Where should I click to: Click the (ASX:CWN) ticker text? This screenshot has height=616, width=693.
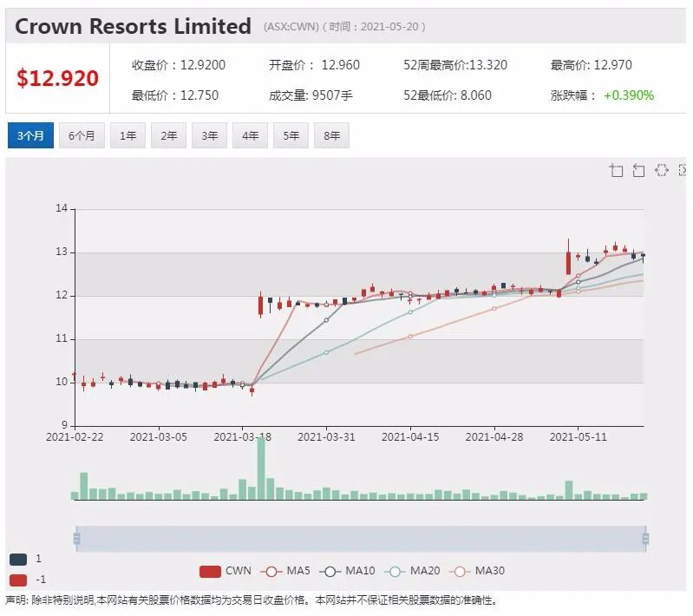291,27
